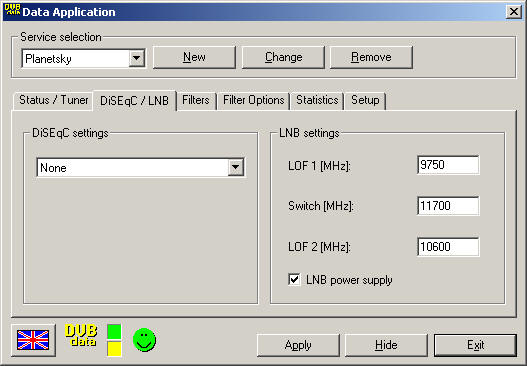
Task: Click the Hide button
Action: pos(386,345)
